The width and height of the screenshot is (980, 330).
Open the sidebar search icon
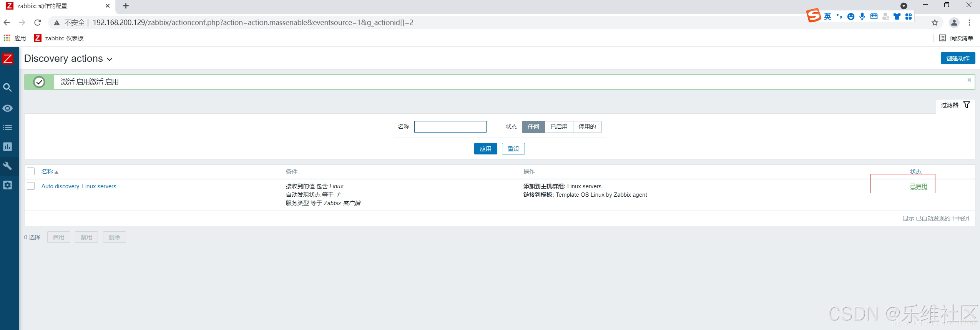(7, 88)
